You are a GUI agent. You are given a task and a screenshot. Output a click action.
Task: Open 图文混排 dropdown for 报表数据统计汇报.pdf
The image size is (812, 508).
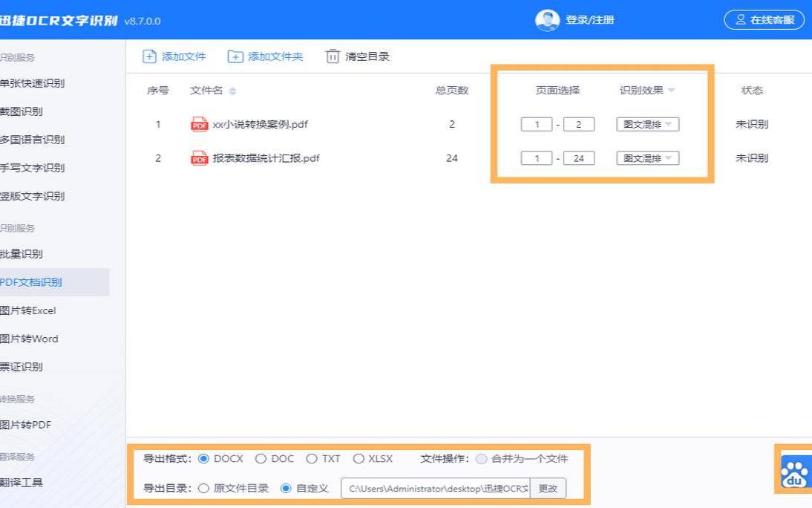[646, 158]
